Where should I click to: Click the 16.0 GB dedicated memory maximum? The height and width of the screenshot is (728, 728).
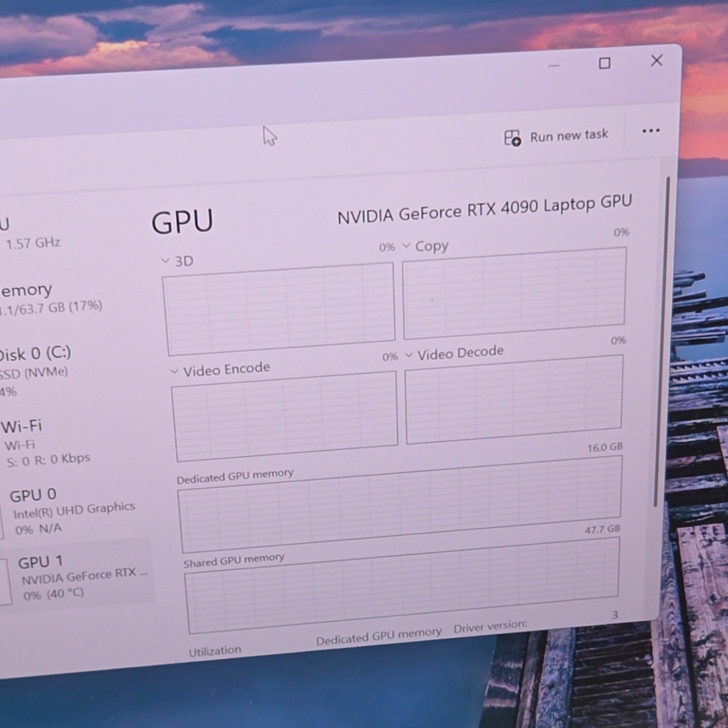pos(605,447)
